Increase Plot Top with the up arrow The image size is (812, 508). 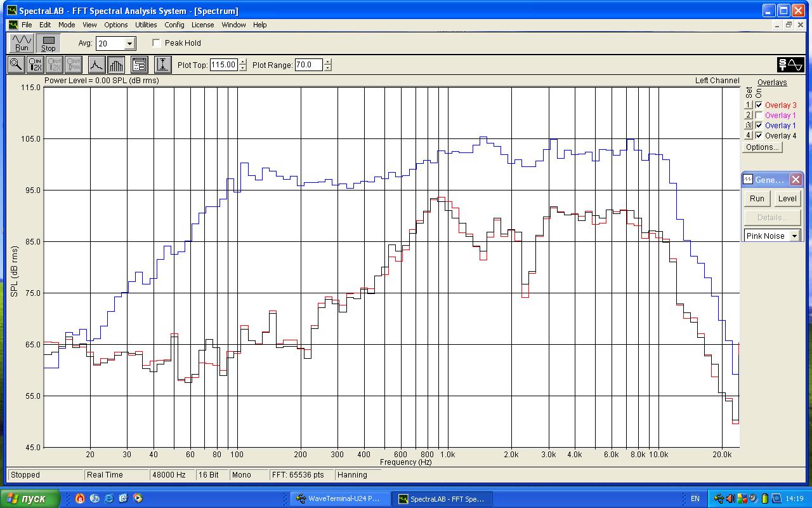click(x=243, y=62)
